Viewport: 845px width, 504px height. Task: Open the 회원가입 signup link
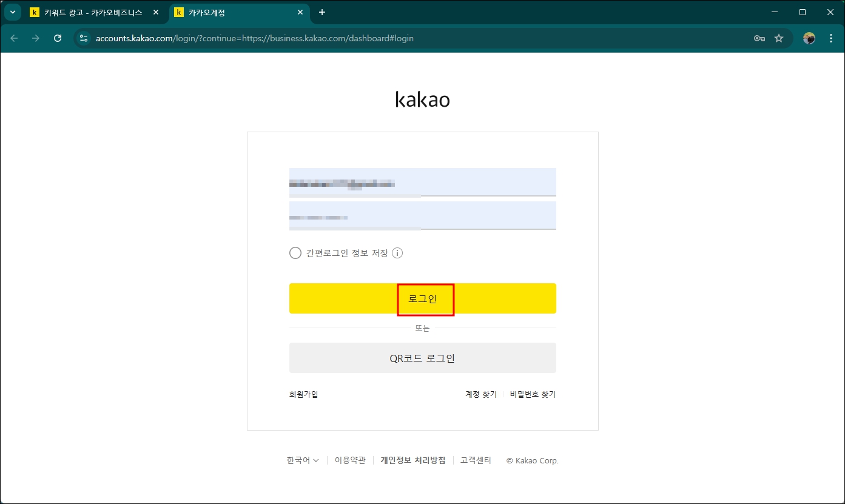pyautogui.click(x=303, y=394)
